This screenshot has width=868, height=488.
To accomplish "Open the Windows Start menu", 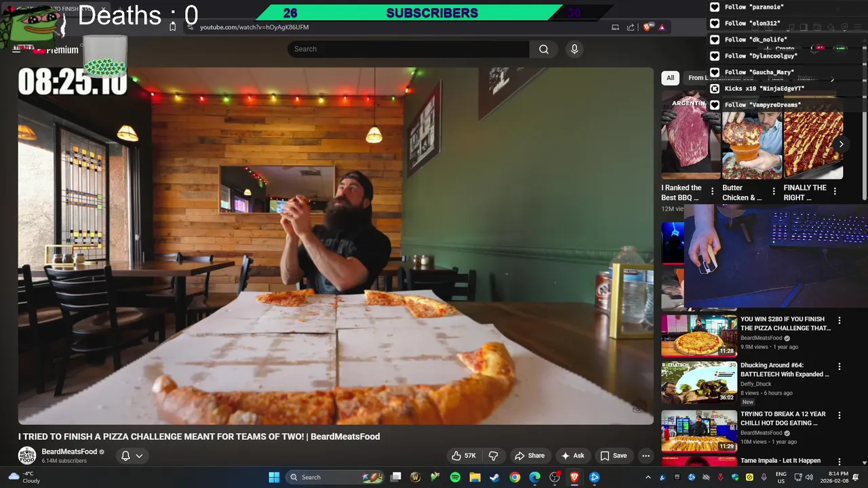I will pyautogui.click(x=274, y=477).
